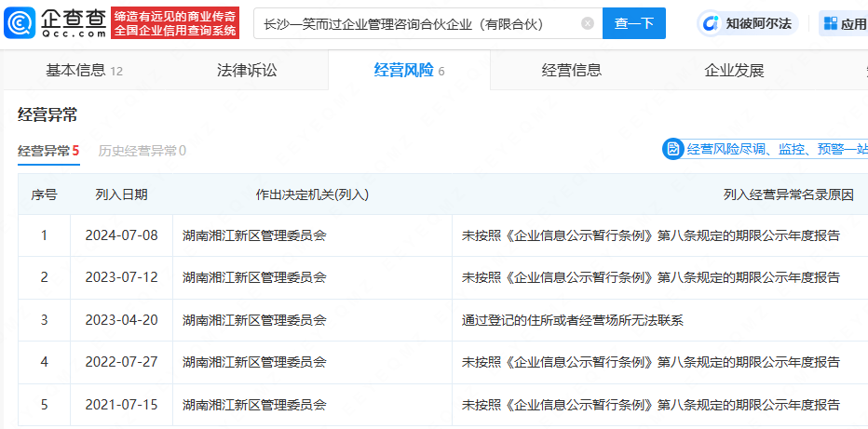Click the 列入日期 column header
Image resolution: width=868 pixels, height=429 pixels.
[x=121, y=194]
